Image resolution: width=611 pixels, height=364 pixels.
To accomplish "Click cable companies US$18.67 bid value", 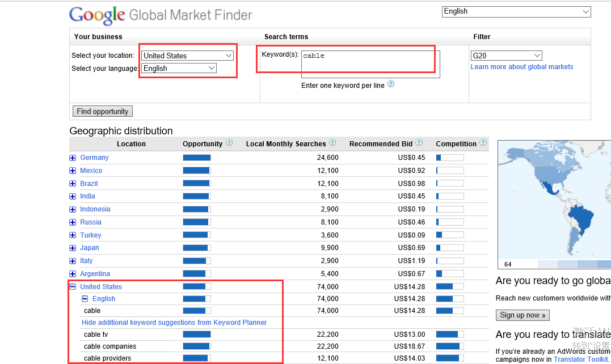I will [x=410, y=346].
